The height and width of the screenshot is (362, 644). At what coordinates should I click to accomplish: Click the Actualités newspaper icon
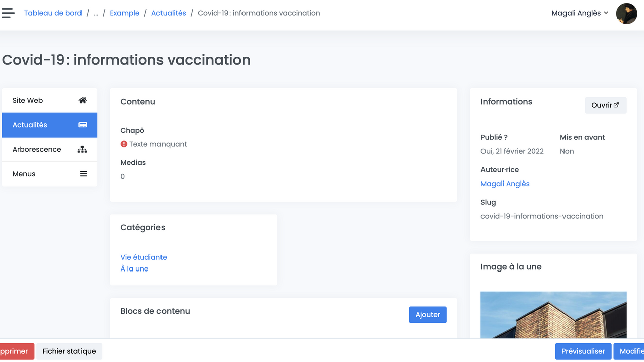[83, 125]
